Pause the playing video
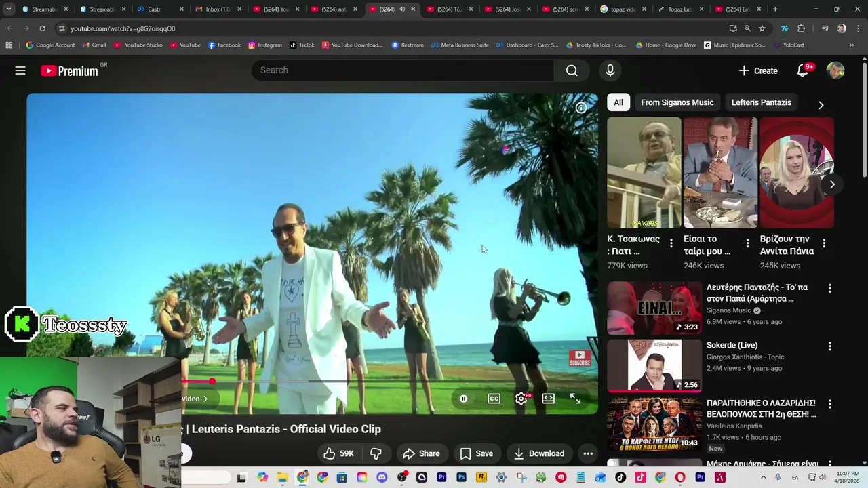This screenshot has width=868, height=488. tap(463, 399)
